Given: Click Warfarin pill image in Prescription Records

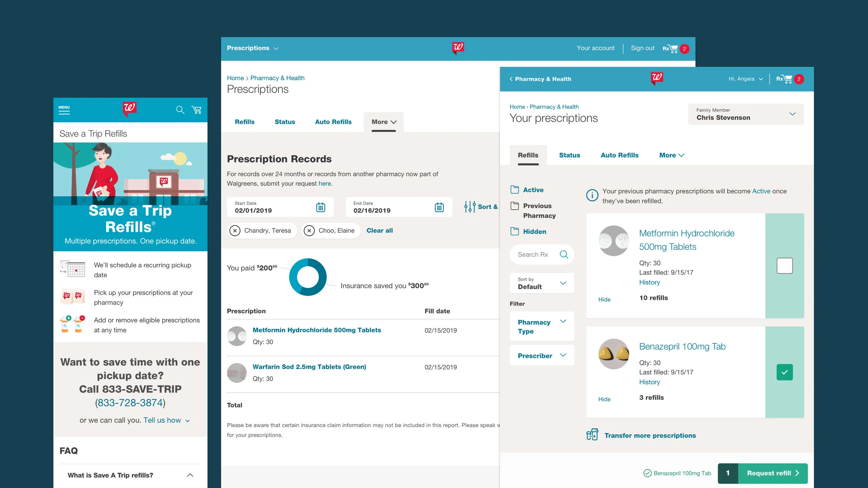Looking at the screenshot, I should pos(237,373).
